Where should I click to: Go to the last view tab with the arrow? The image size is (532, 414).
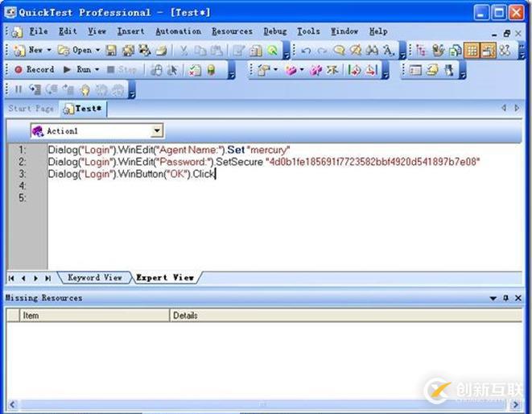(47, 278)
